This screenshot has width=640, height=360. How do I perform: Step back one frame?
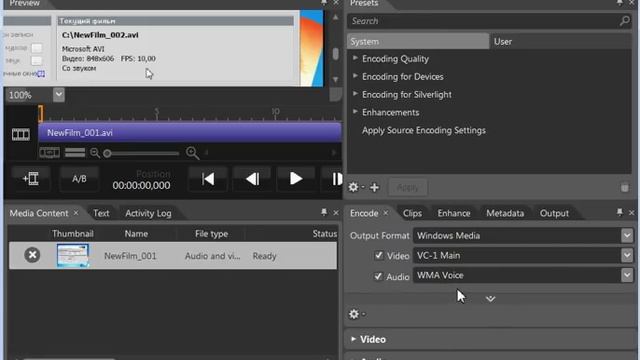click(252, 179)
